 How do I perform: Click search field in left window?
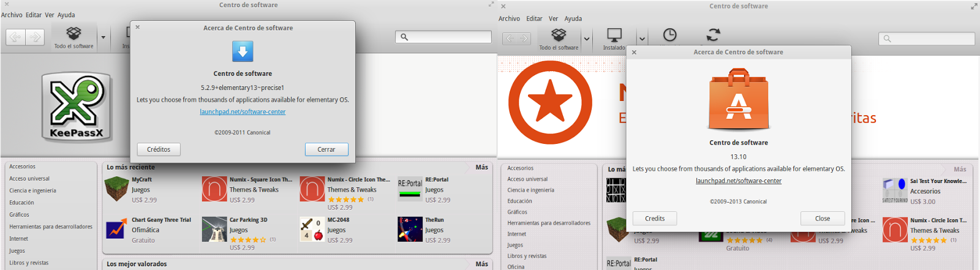coord(443,37)
